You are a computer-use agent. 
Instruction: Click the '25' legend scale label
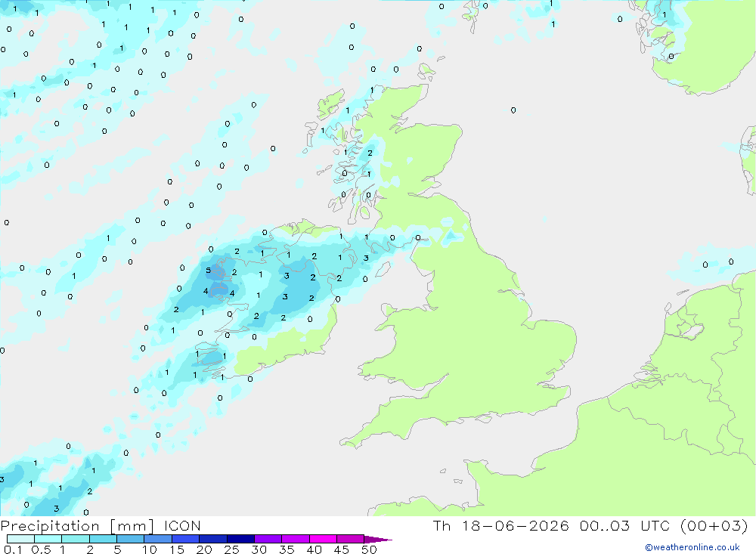click(232, 549)
